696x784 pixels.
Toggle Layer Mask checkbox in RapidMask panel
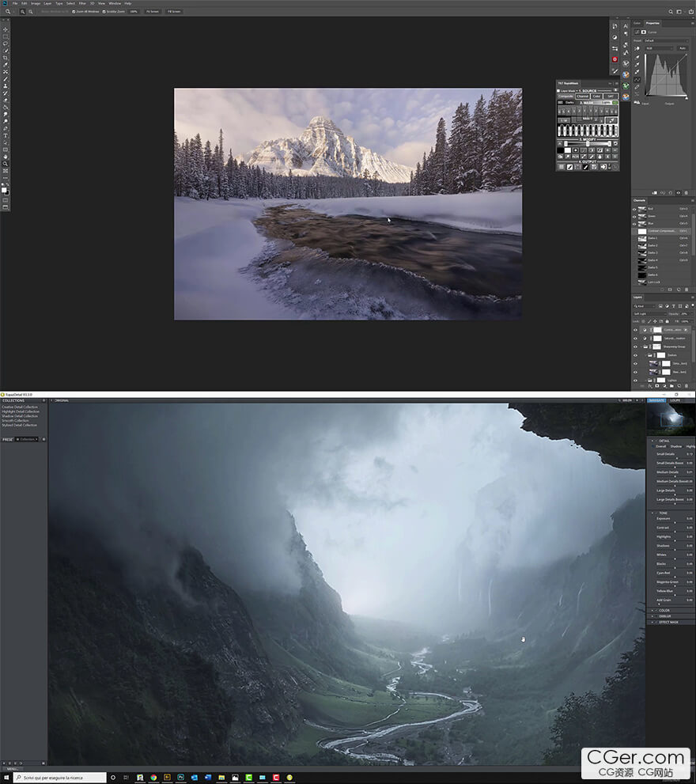coord(558,91)
